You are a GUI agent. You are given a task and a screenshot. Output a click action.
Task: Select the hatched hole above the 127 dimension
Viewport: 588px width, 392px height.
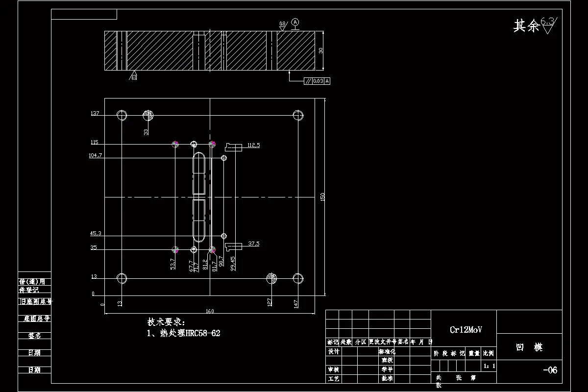(x=271, y=278)
